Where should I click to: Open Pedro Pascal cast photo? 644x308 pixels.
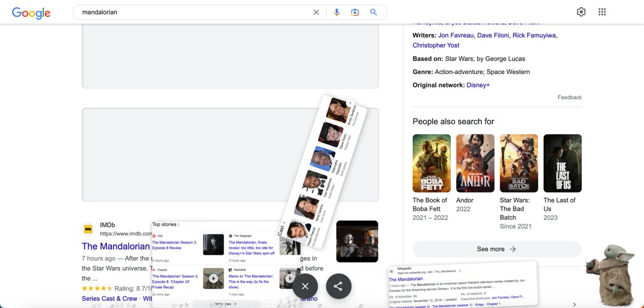298,230
